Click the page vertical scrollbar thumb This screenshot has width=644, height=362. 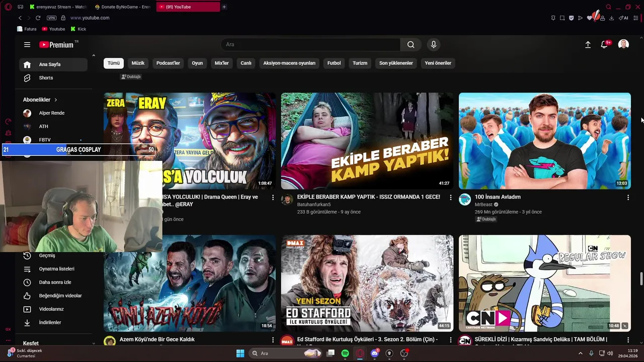(x=641, y=279)
